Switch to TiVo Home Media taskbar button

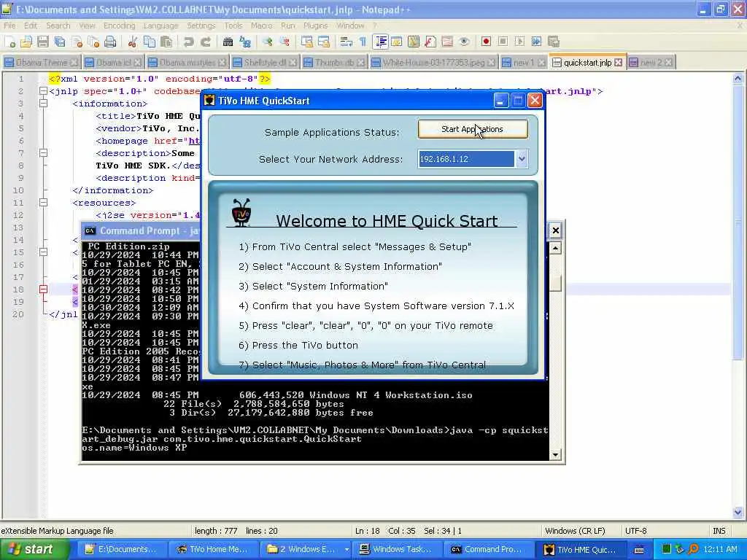pyautogui.click(x=213, y=549)
